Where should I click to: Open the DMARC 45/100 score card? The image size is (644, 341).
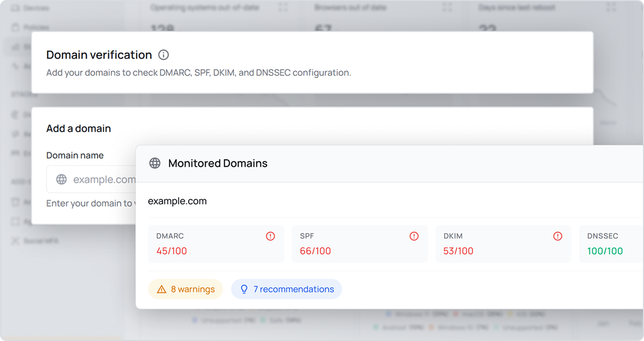(x=216, y=244)
